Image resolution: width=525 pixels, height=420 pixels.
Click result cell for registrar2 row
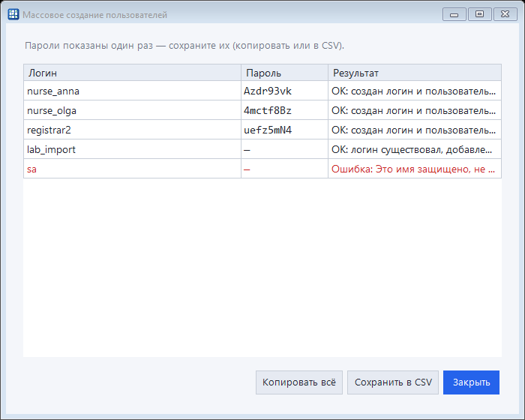415,130
